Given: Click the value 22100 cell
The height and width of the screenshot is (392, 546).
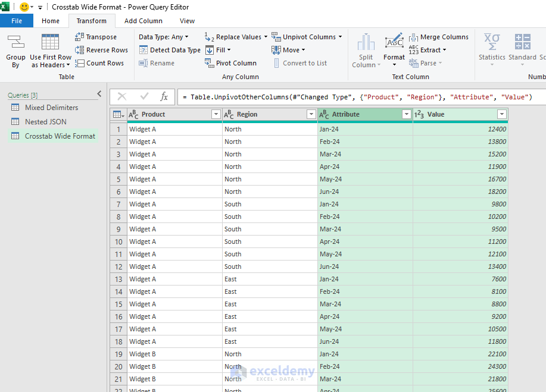Looking at the screenshot, I should 460,354.
